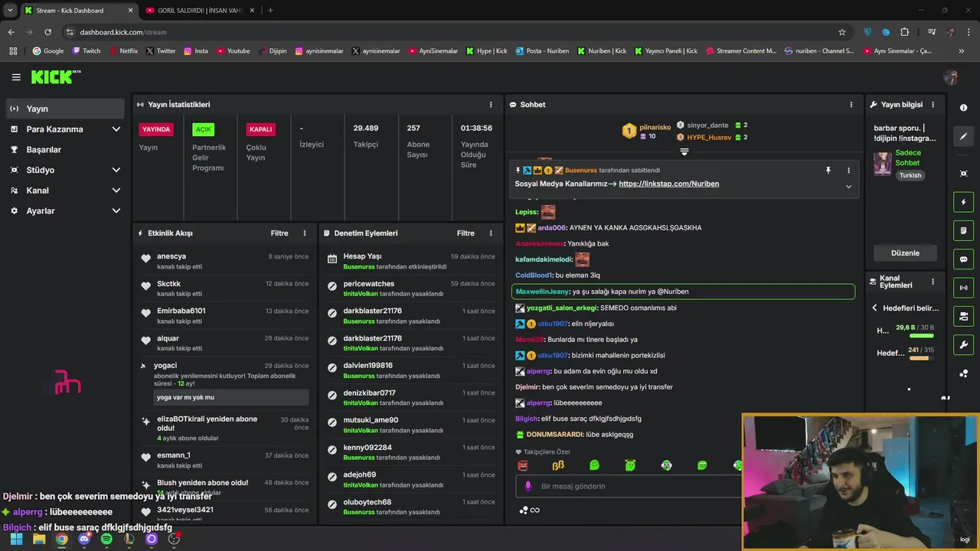Open the linkstap.com/Nuriben link
This screenshot has height=551, width=980.
(668, 184)
